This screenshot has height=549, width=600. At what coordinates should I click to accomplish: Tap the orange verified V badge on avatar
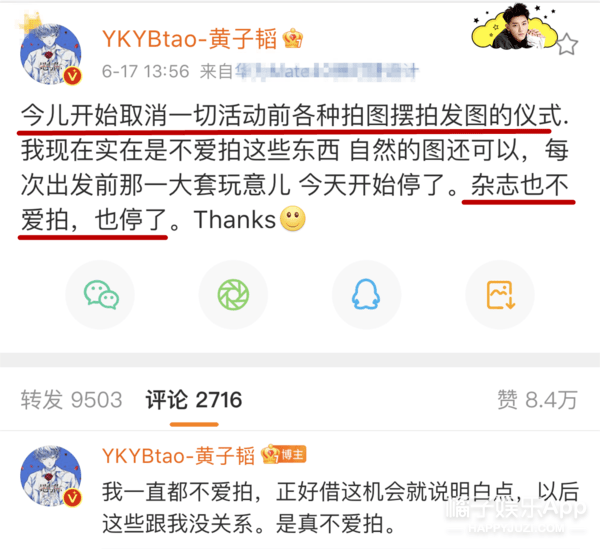click(72, 76)
